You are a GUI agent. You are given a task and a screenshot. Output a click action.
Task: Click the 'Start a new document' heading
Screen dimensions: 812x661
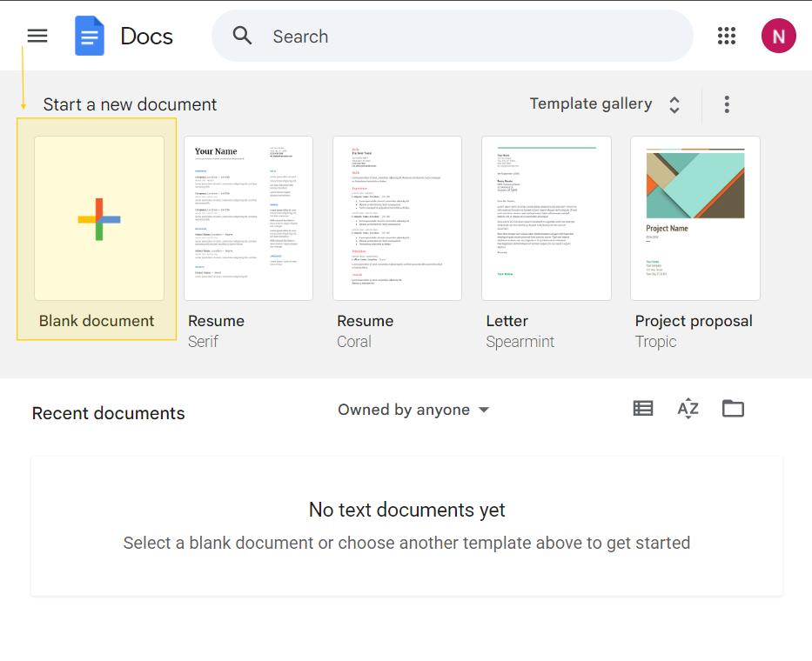(x=130, y=104)
